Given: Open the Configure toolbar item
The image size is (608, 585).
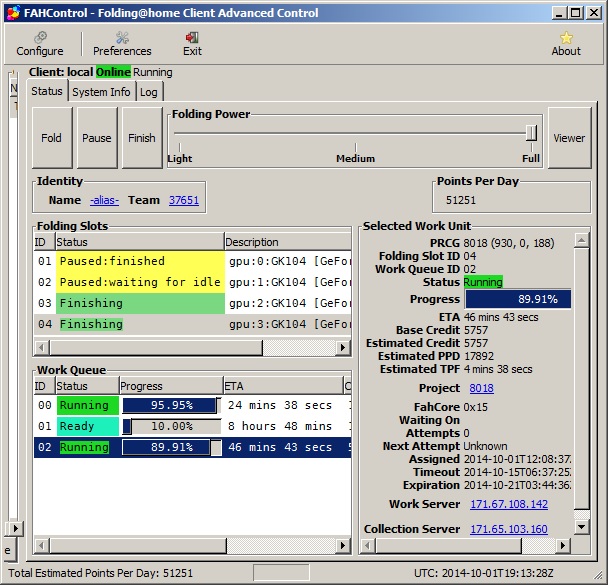Looking at the screenshot, I should tap(40, 44).
